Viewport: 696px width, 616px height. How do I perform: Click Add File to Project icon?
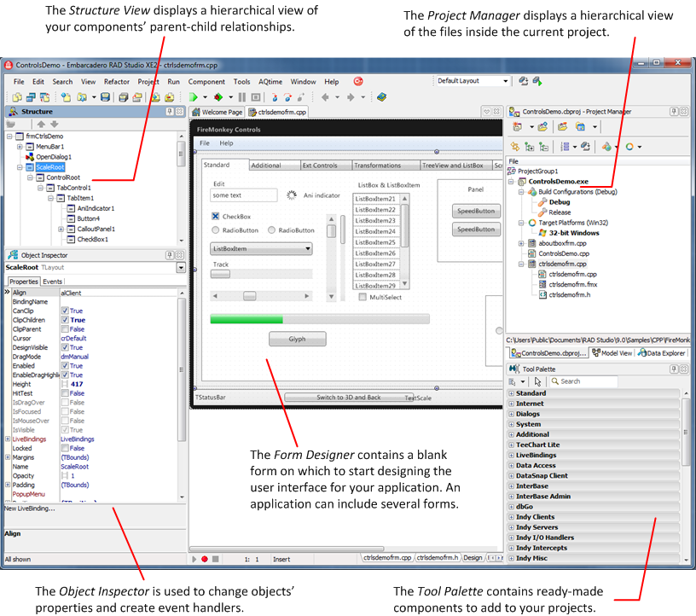coord(156,96)
